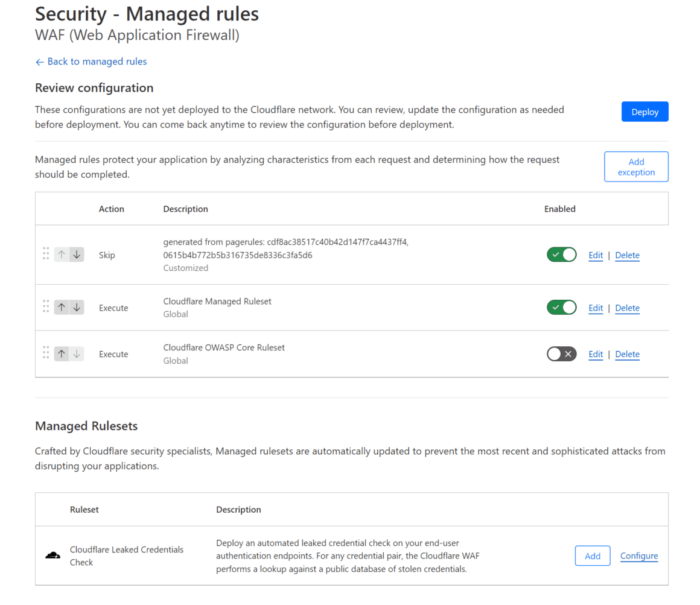700x605 pixels.
Task: Move the OWASP Core Ruleset rule up
Action: [x=61, y=353]
